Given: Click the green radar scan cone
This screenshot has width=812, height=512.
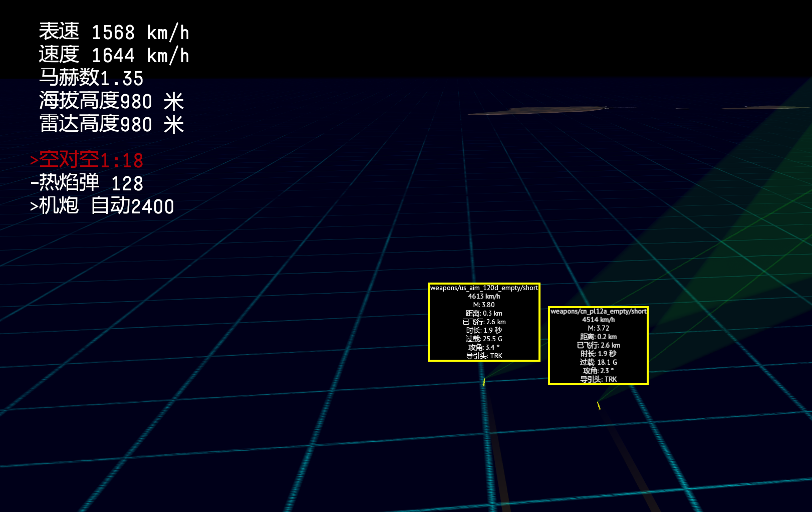Looking at the screenshot, I should (741, 225).
